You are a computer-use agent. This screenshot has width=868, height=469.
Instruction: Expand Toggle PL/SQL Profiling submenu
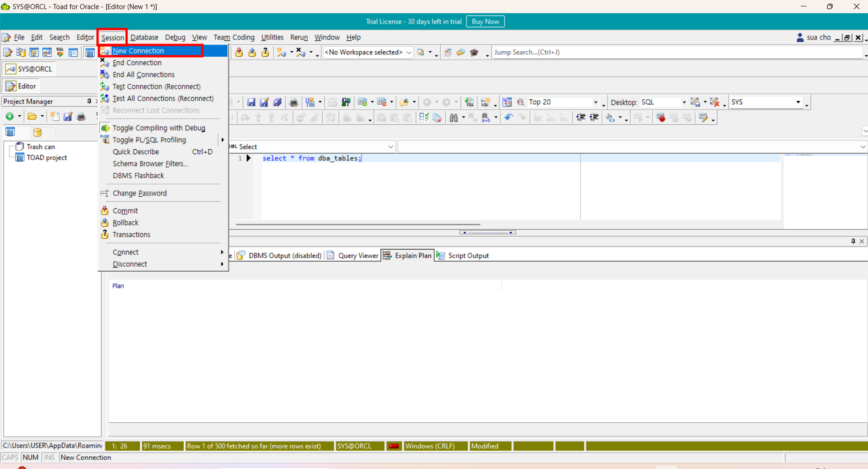point(222,140)
